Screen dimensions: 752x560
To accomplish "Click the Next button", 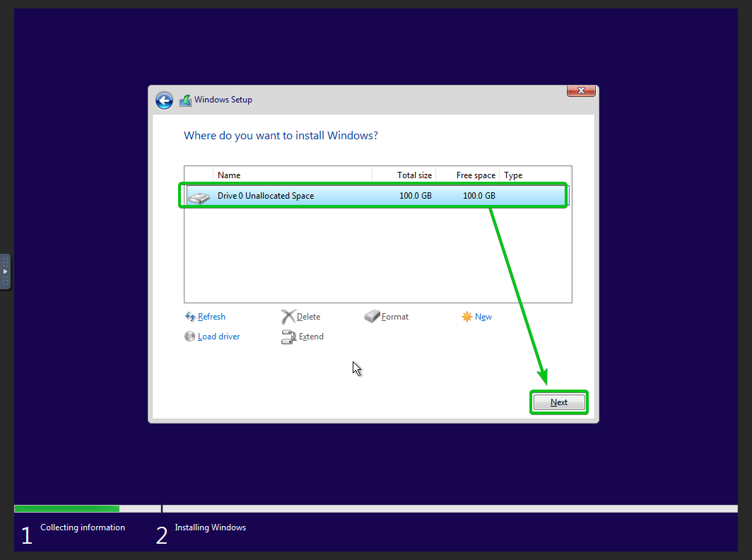I will 559,402.
